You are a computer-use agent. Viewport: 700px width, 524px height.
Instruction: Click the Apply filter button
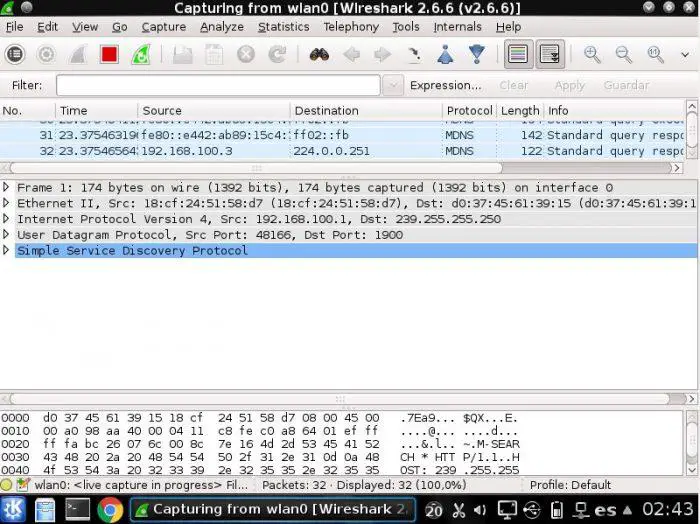[x=570, y=85]
